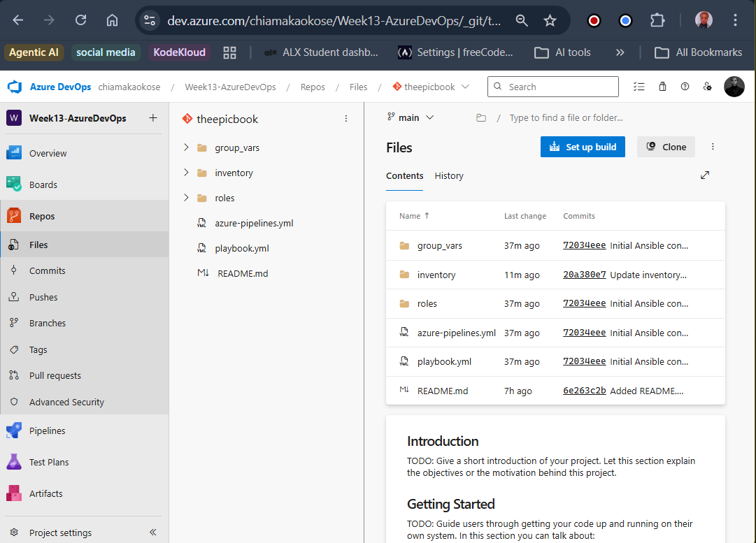Click the find a file or folder field
The height and width of the screenshot is (543, 756).
(x=566, y=117)
